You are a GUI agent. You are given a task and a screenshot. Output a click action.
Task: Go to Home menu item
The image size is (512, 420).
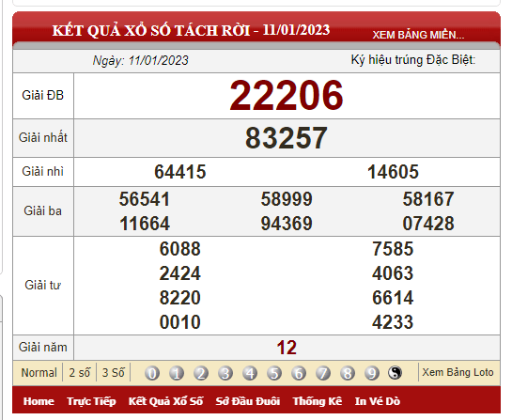pyautogui.click(x=39, y=401)
